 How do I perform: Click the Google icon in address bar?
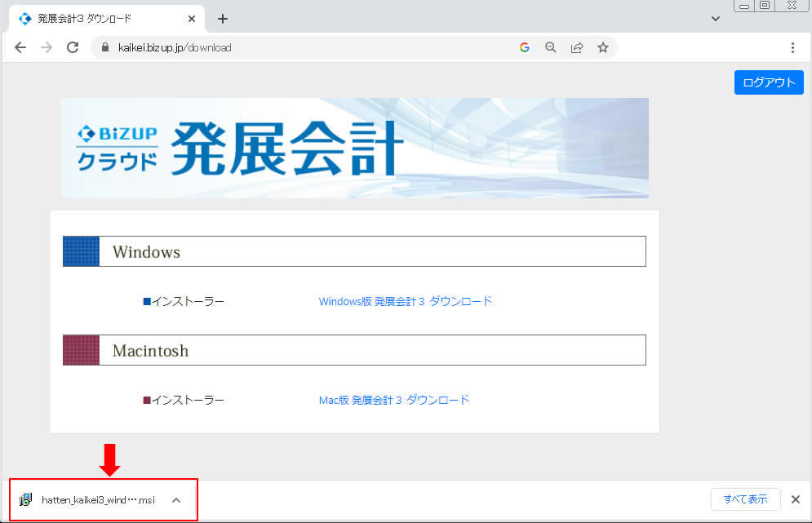click(525, 47)
